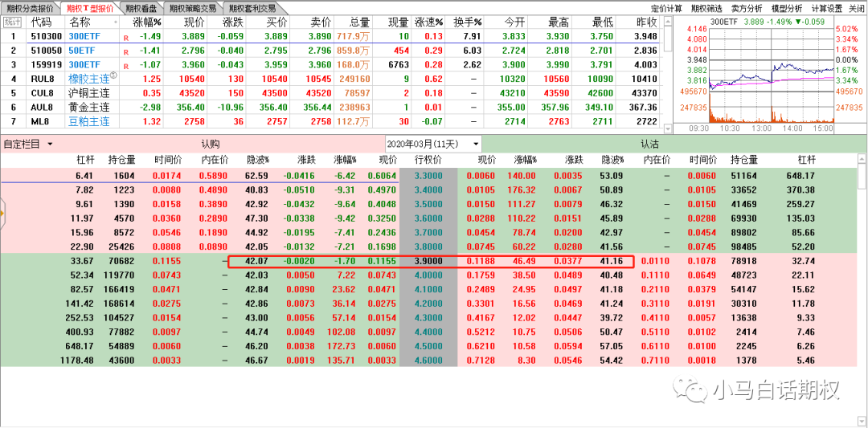Screen dimensions: 868x428
Task: Click the 行权价 column header
Action: (x=428, y=161)
